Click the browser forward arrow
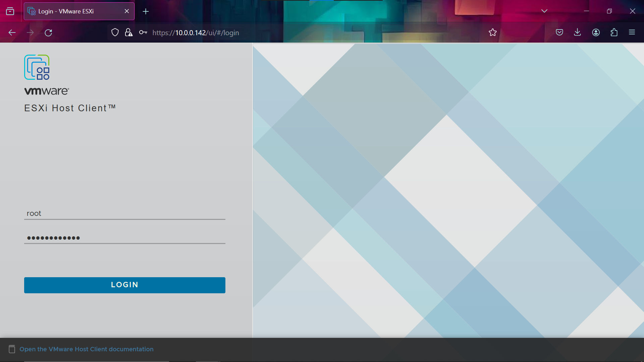Image resolution: width=644 pixels, height=362 pixels. click(30, 33)
